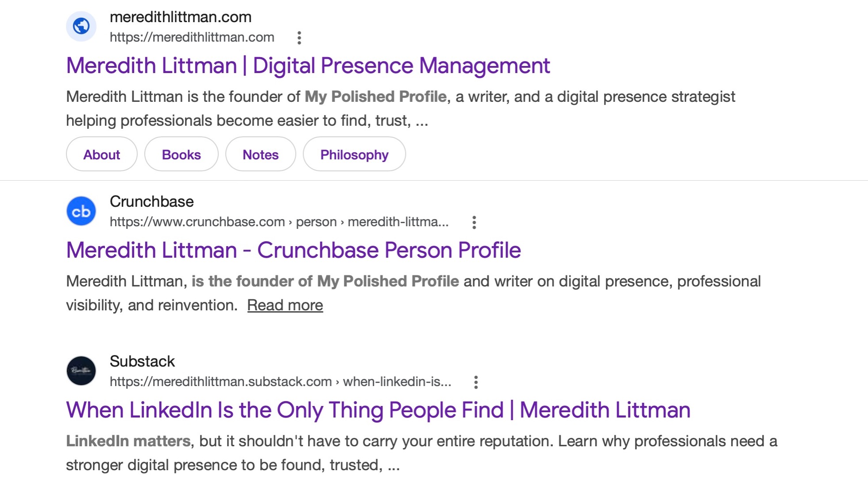This screenshot has width=868, height=491.
Task: Open the Philosophy sitelink chip
Action: coord(354,154)
